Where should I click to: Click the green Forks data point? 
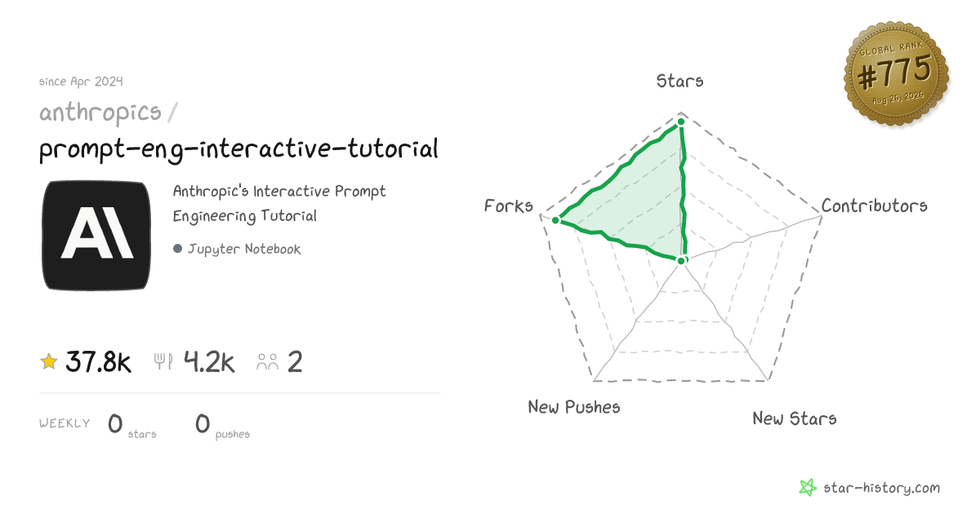point(555,220)
